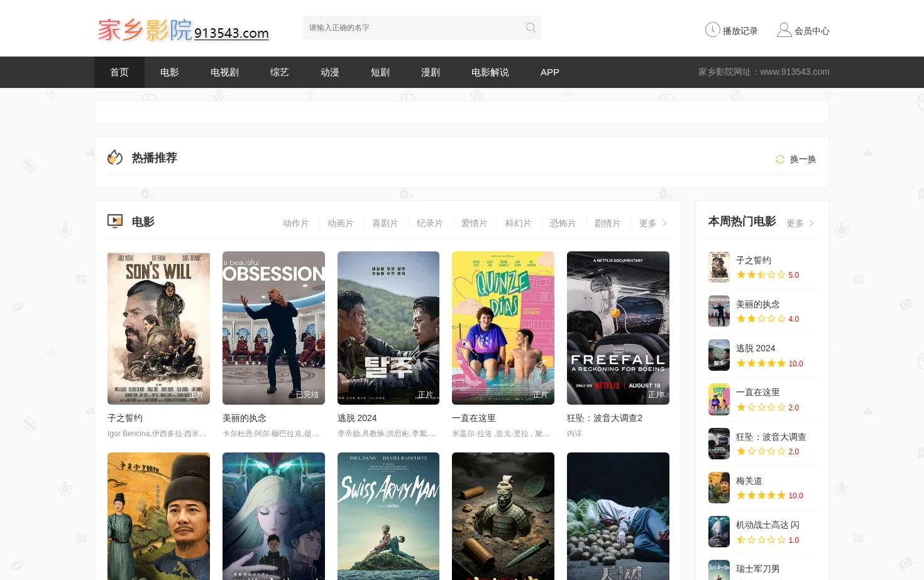Filter movies by 科幻片
The height and width of the screenshot is (580, 924).
pyautogui.click(x=519, y=223)
